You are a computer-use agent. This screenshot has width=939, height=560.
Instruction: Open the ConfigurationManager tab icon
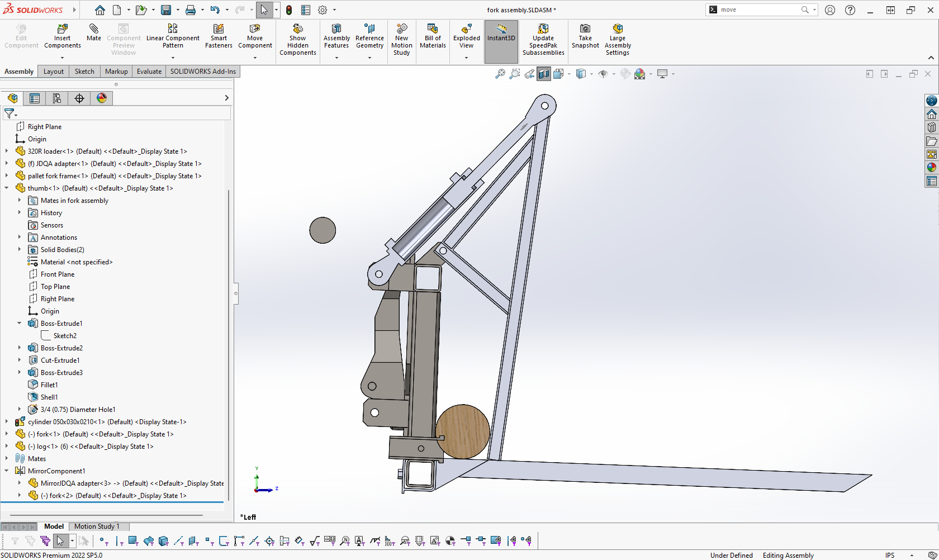(x=57, y=98)
